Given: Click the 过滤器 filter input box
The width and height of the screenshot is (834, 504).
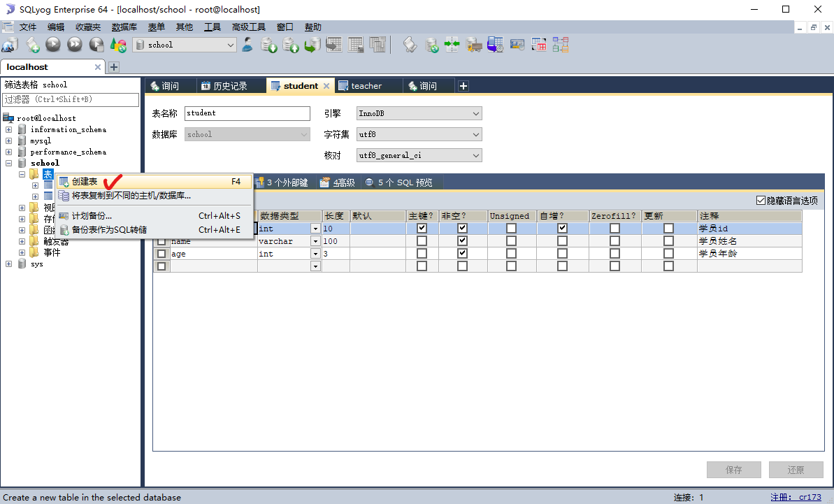Looking at the screenshot, I should [x=71, y=99].
